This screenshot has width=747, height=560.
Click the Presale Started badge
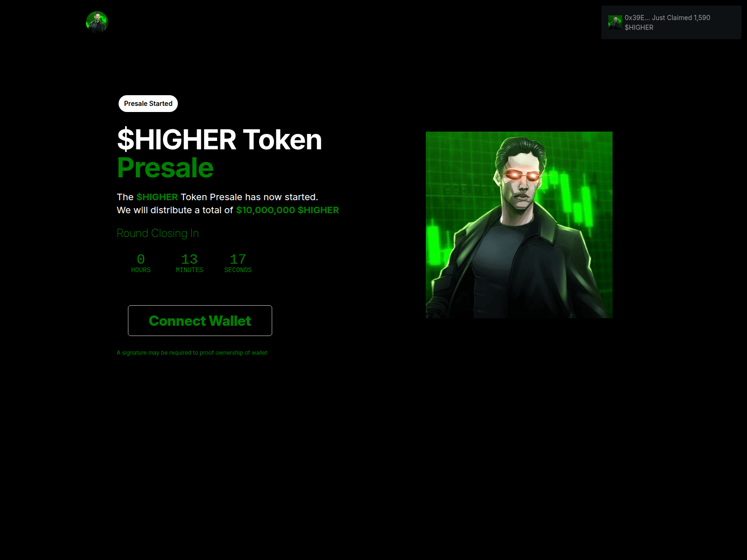[x=148, y=104]
